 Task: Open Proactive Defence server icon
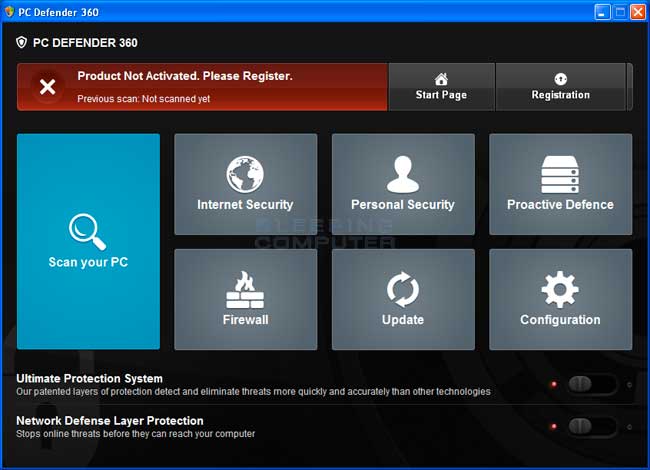[x=560, y=174]
